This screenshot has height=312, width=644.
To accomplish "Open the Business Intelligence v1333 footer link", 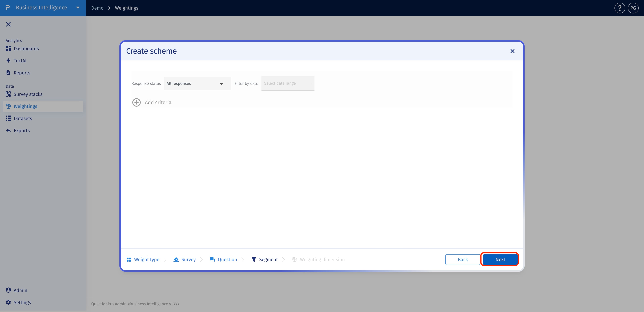I will (153, 304).
